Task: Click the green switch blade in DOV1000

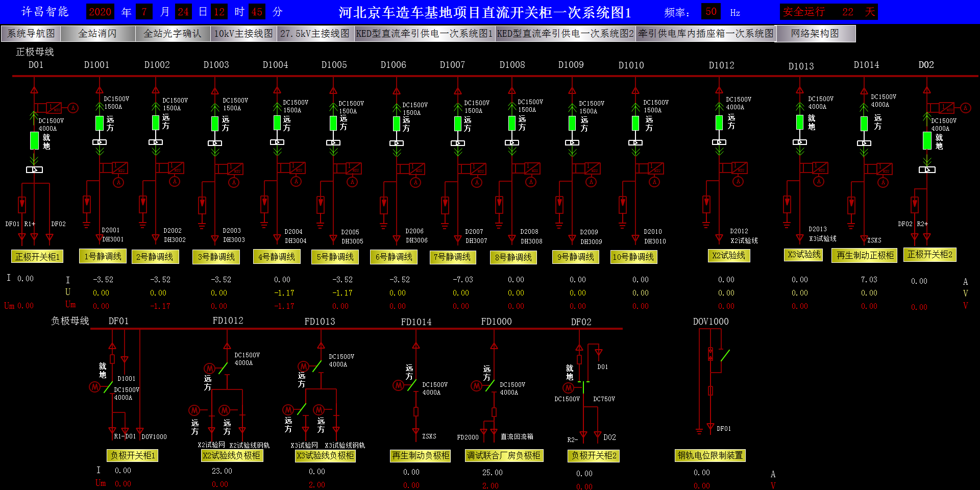Action: point(725,355)
